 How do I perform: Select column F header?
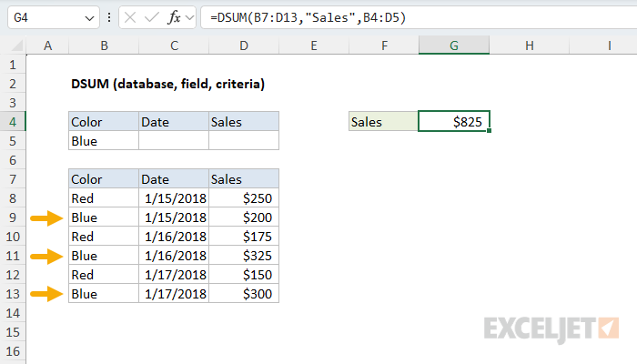(x=384, y=45)
